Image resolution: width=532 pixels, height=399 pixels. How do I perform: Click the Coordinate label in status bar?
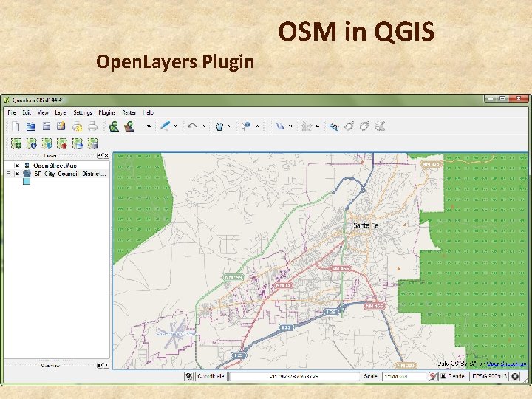click(211, 376)
